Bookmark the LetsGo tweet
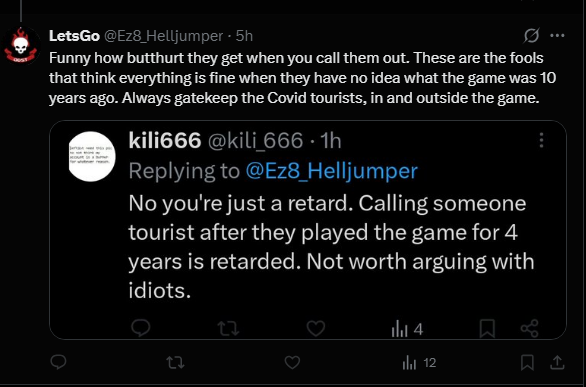The image size is (586, 387). [x=527, y=362]
